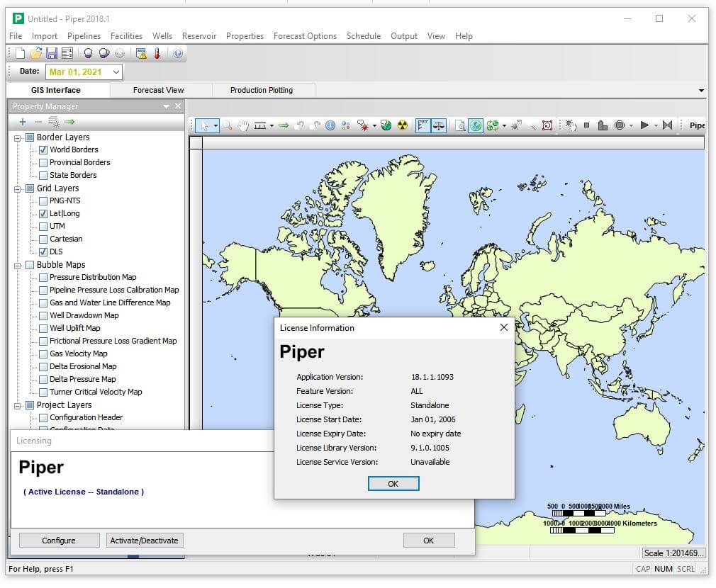The image size is (716, 588).
Task: Select the Pan hand tool
Action: [243, 125]
